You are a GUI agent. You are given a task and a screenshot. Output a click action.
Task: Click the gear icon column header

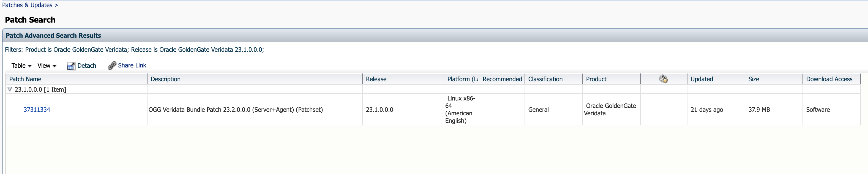[663, 79]
